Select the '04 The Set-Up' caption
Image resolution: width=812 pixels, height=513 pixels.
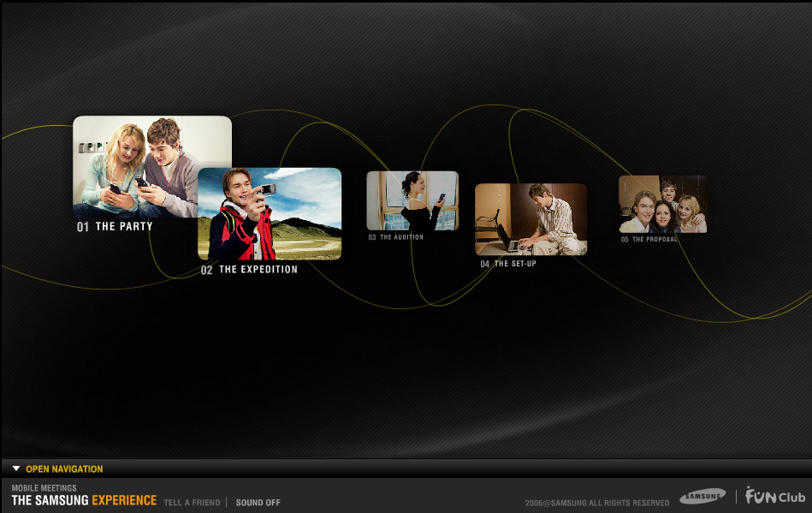(508, 264)
